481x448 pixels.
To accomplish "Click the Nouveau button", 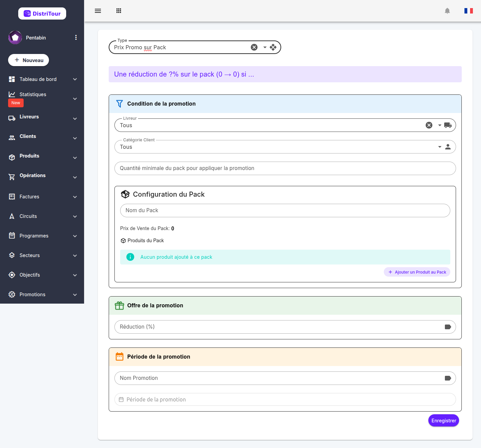I will coord(29,60).
